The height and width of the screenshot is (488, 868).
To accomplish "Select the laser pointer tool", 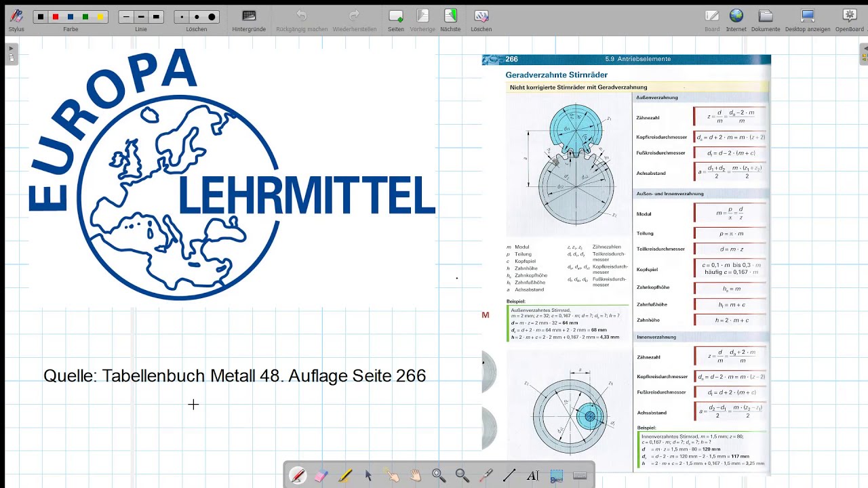I will 486,476.
